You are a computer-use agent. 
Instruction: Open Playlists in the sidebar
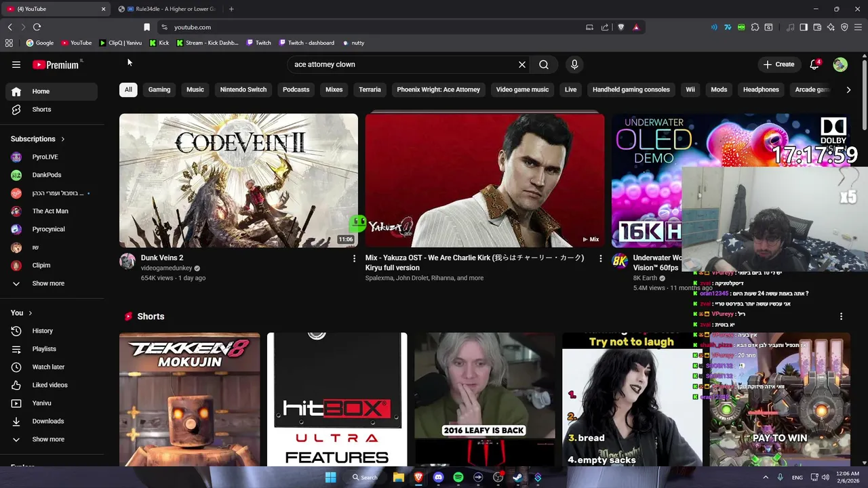point(52,349)
